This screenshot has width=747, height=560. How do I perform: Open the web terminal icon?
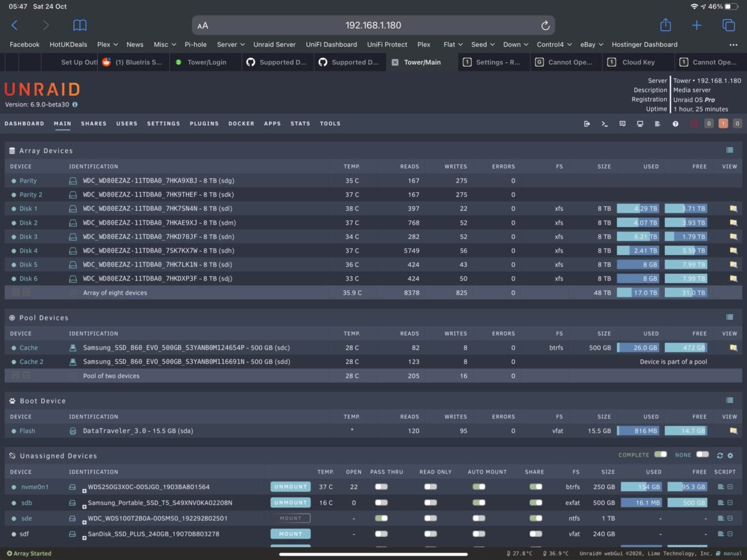(x=604, y=124)
